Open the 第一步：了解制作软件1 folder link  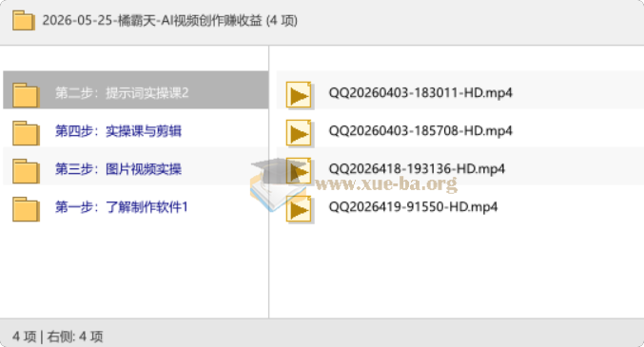(122, 207)
